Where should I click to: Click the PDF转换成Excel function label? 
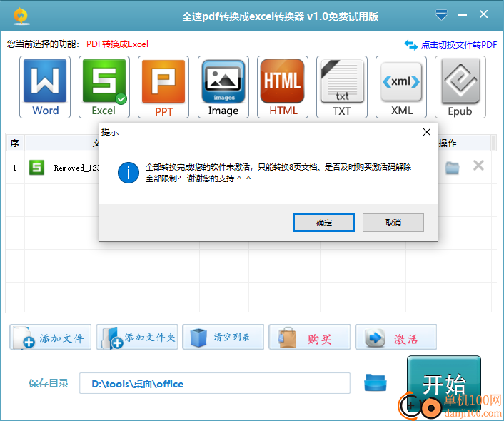[117, 44]
